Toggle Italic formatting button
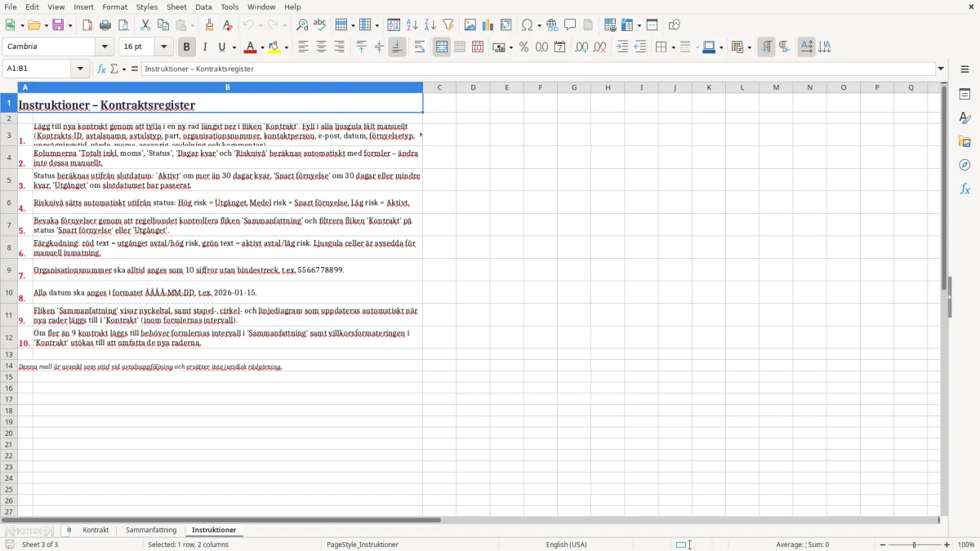The width and height of the screenshot is (980, 551). (x=205, y=47)
